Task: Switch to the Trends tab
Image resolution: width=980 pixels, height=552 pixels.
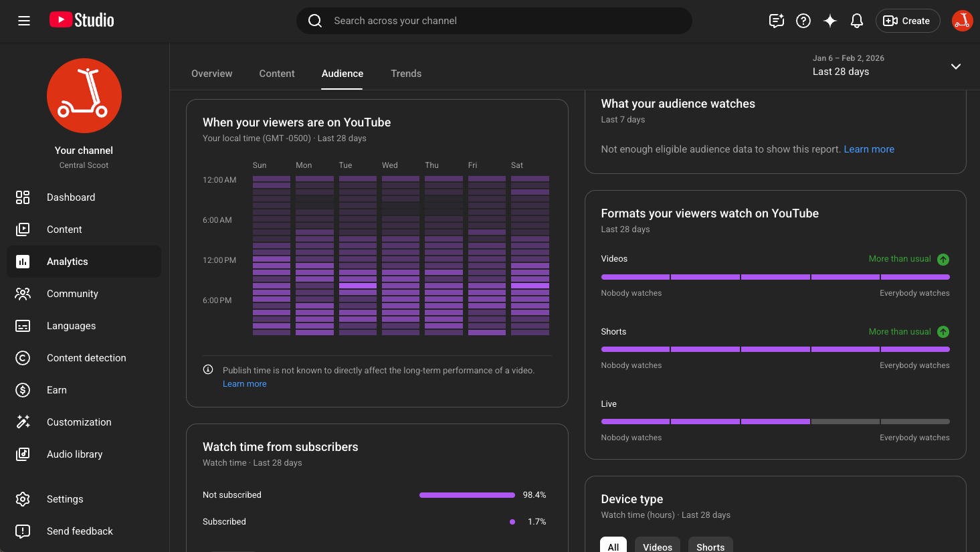Action: pos(406,74)
